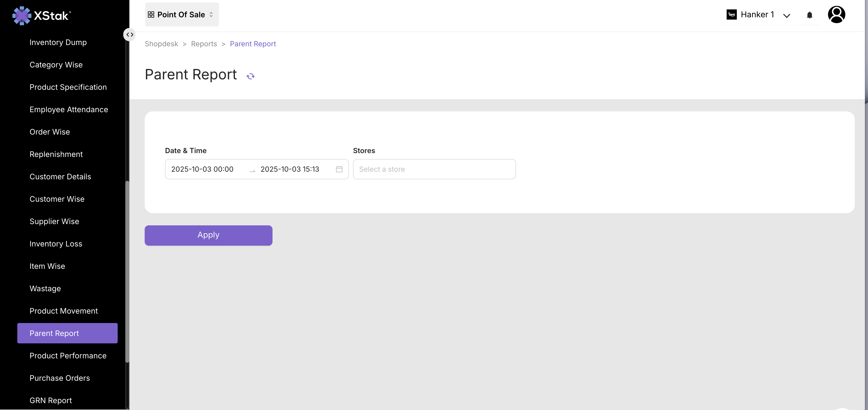This screenshot has height=410, width=868.
Task: Click the start date 2025-10-03 00:00 field
Action: (202, 169)
